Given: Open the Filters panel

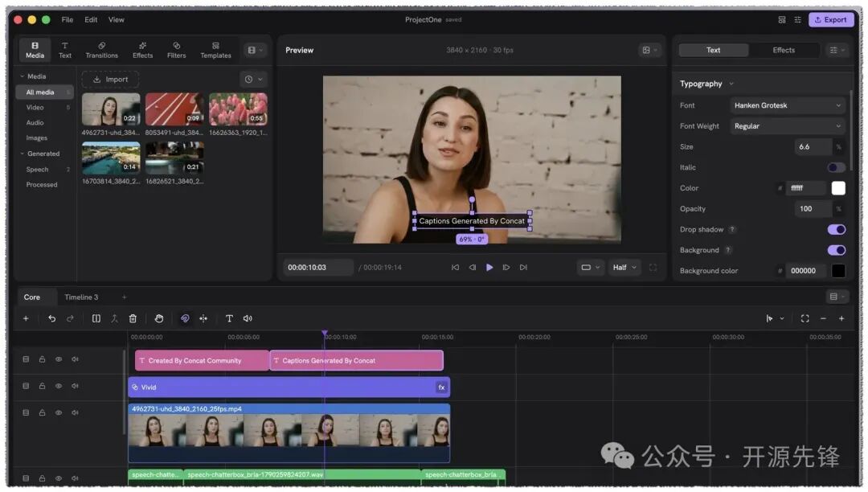Looking at the screenshot, I should coord(177,50).
